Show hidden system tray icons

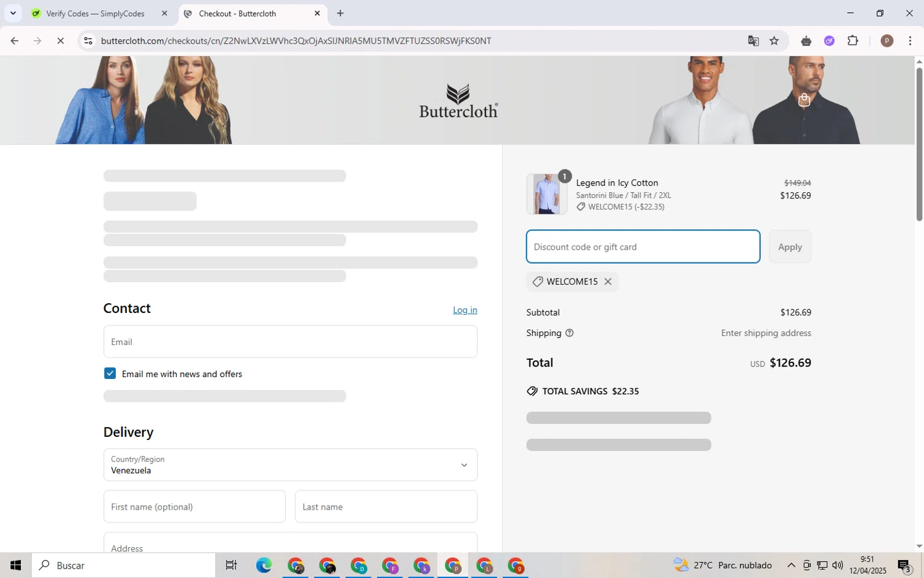click(791, 565)
